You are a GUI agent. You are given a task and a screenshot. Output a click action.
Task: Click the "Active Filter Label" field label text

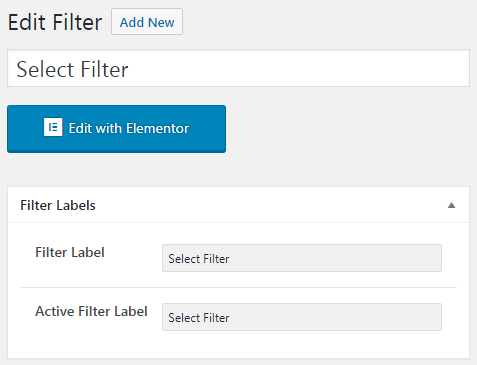91,311
